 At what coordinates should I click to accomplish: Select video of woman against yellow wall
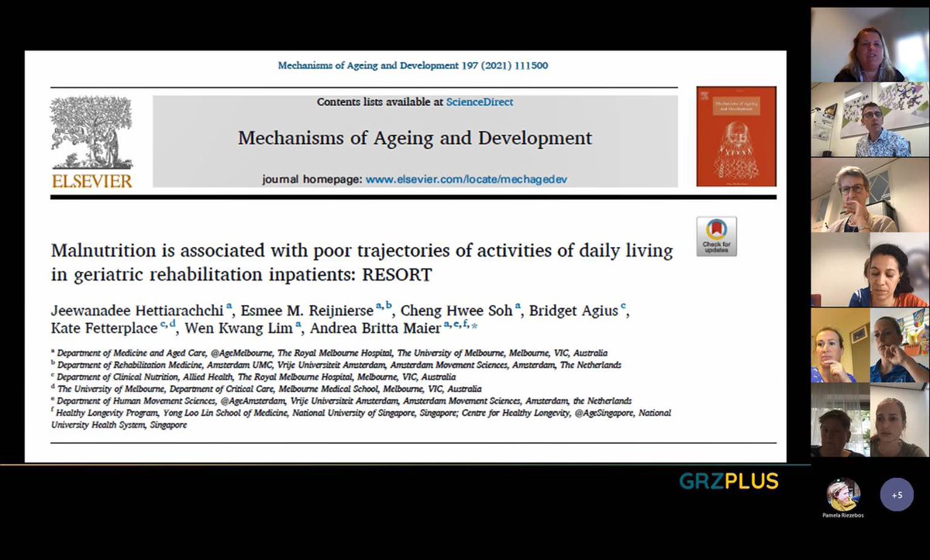840,345
